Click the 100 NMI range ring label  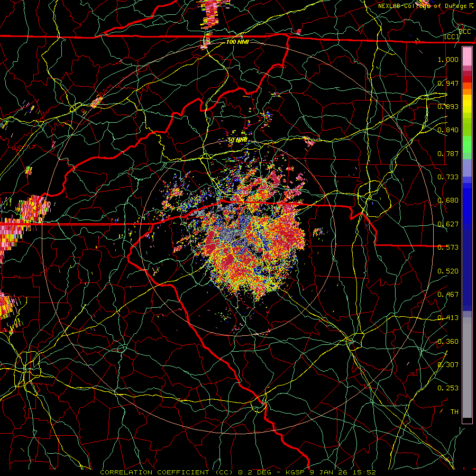(237, 42)
